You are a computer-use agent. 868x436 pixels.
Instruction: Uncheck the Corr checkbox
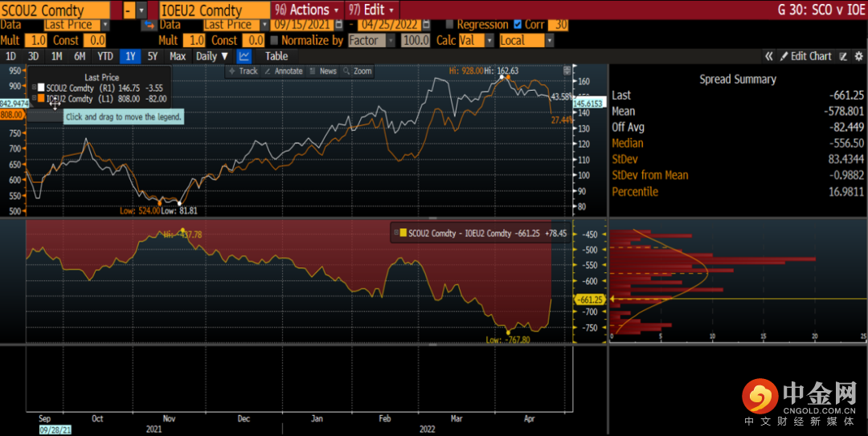(x=518, y=25)
